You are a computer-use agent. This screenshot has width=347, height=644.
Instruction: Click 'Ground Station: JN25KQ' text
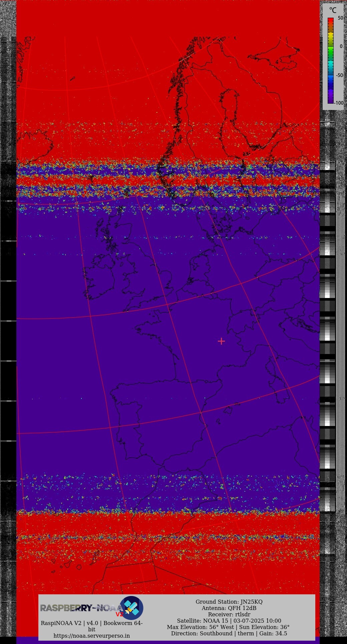229,602
